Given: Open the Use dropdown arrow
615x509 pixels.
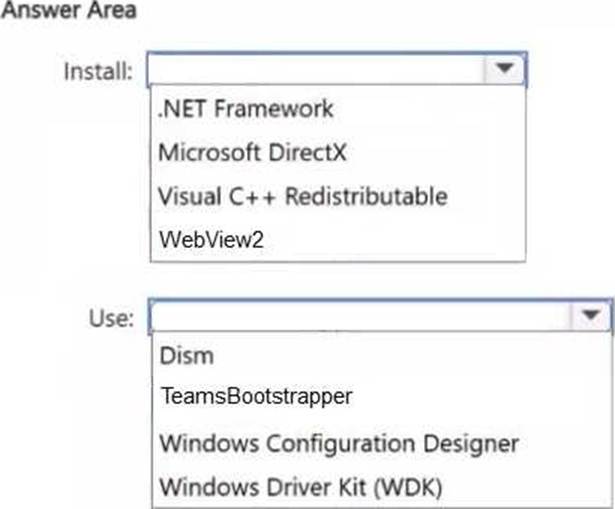Looking at the screenshot, I should [x=591, y=315].
